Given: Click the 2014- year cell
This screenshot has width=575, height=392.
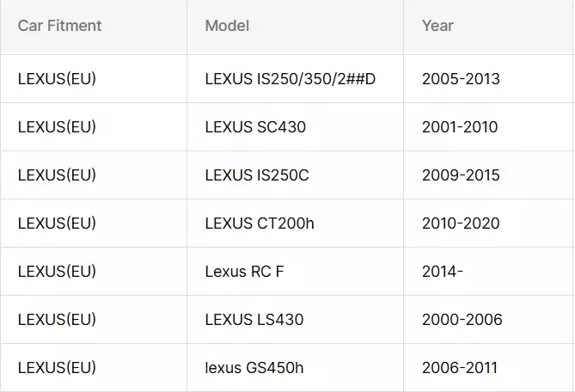Looking at the screenshot, I should click(443, 272).
